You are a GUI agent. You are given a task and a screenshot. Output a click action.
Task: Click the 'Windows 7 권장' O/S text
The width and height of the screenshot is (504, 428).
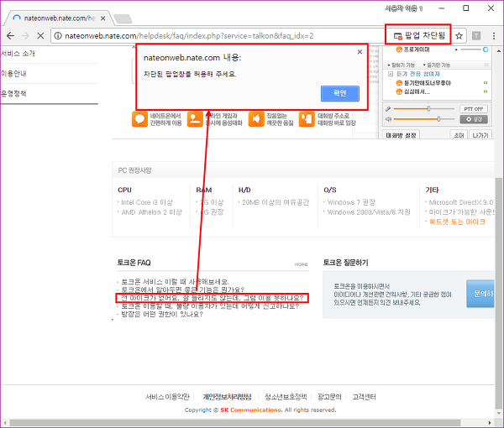tap(351, 202)
